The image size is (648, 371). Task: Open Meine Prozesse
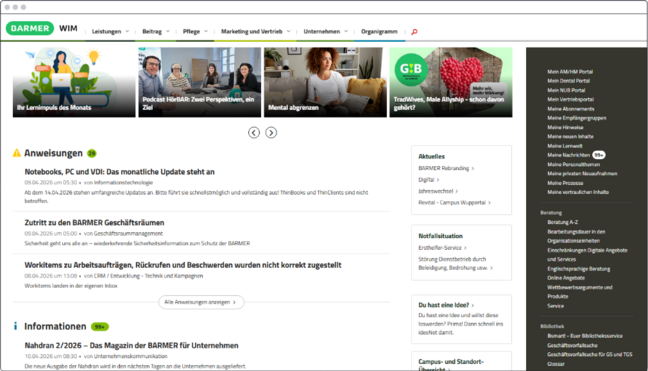(565, 183)
